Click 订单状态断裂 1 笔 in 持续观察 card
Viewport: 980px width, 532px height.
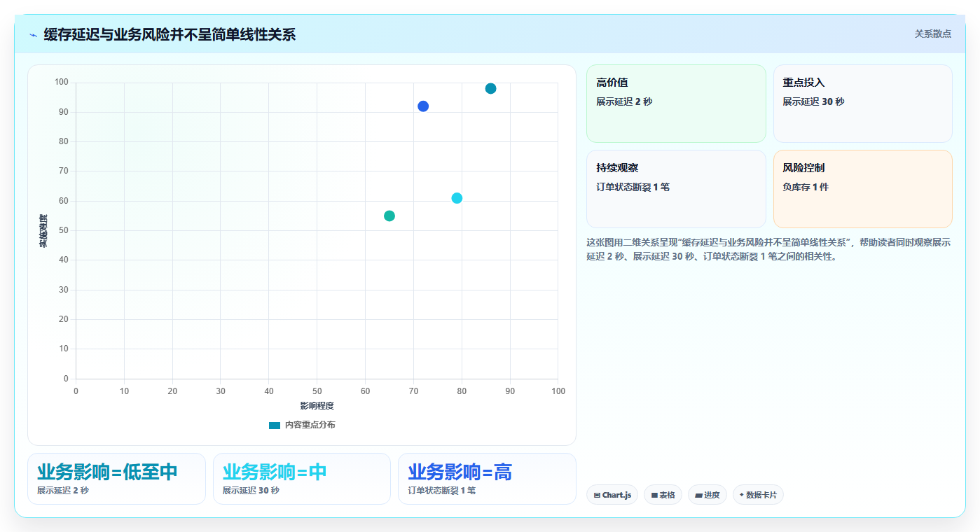tap(633, 188)
